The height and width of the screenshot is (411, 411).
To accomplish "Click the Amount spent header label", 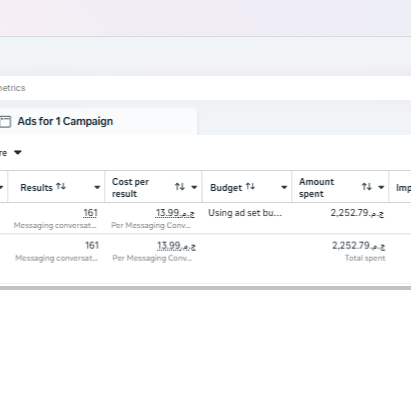I will [316, 188].
